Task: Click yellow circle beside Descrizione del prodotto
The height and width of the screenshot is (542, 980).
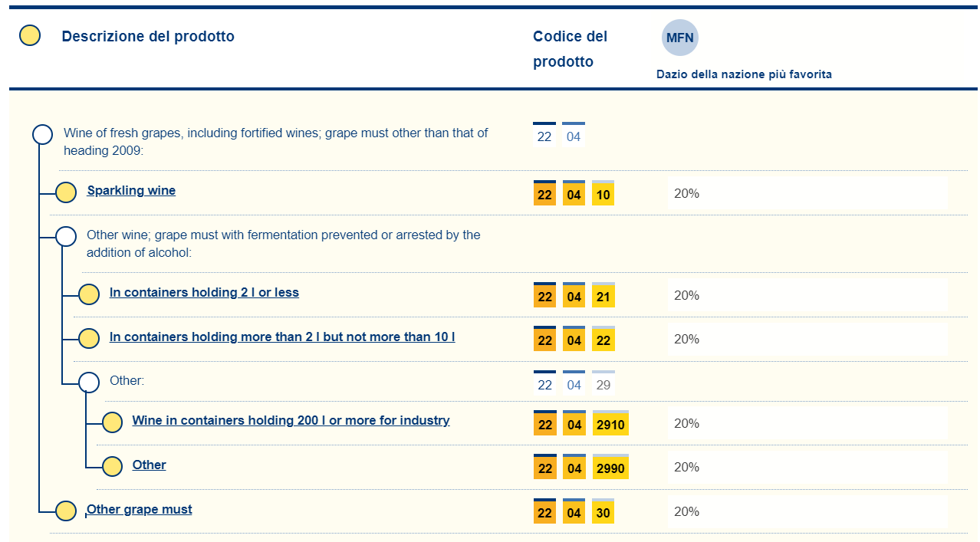Action: (x=30, y=36)
